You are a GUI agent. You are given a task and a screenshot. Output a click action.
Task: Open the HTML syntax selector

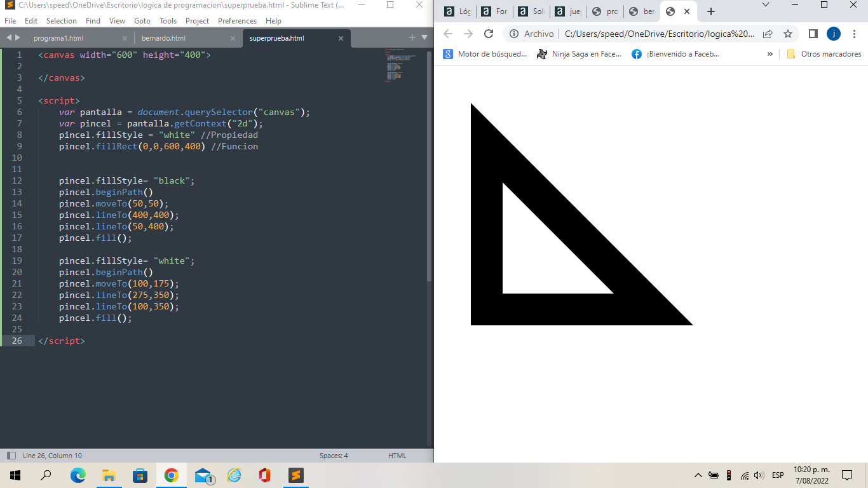pyautogui.click(x=397, y=456)
